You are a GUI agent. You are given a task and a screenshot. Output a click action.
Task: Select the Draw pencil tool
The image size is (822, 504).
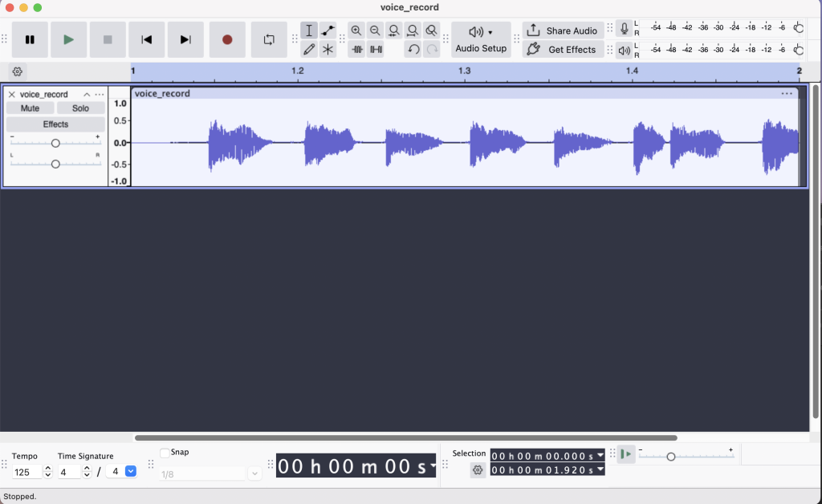pyautogui.click(x=309, y=49)
